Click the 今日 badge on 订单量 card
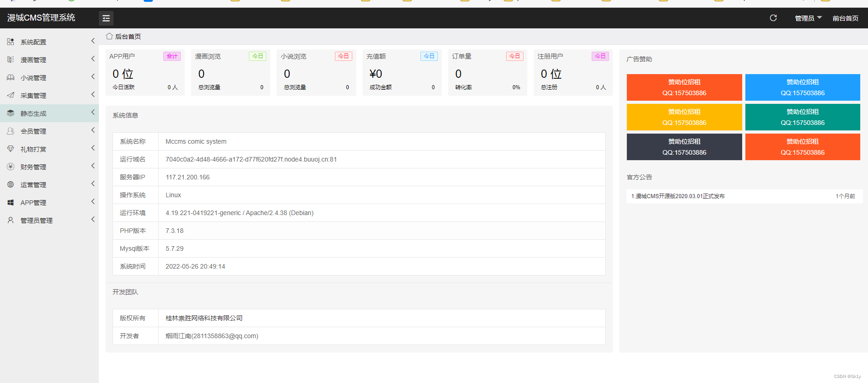This screenshot has height=383, width=868. pos(515,56)
